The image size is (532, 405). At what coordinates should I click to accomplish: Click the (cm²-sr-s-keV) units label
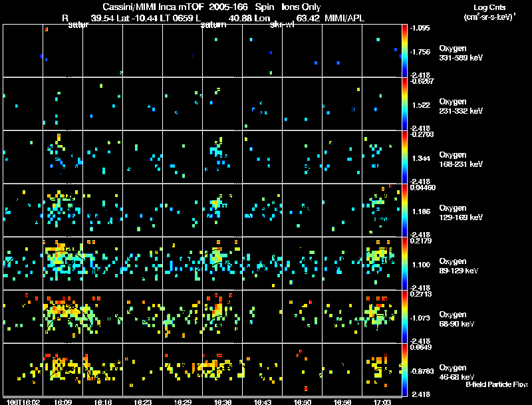pos(489,17)
